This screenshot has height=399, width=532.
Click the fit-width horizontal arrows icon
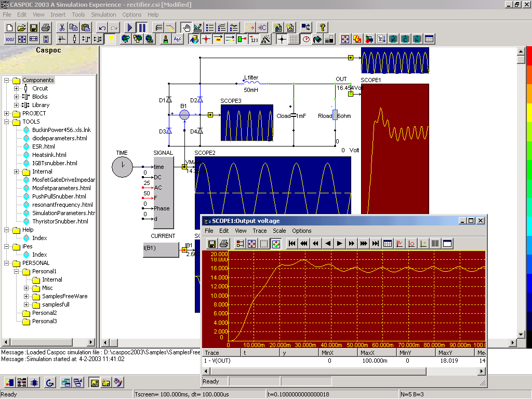[34, 39]
